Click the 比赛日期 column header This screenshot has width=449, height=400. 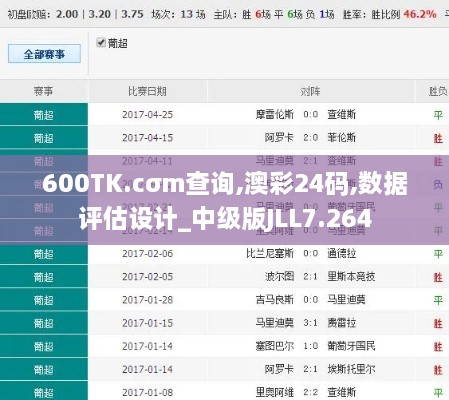point(147,91)
